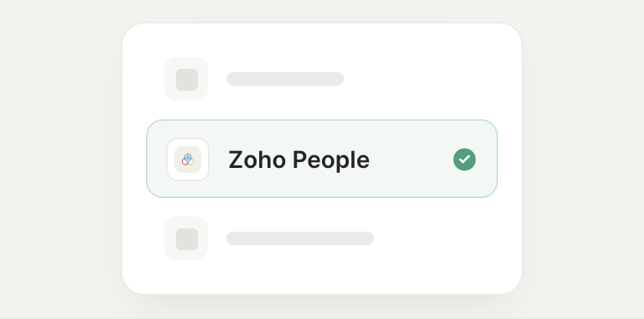Viewport: 644px width, 319px height.
Task: Click the white card's empty bottom margin
Action: tap(322, 279)
